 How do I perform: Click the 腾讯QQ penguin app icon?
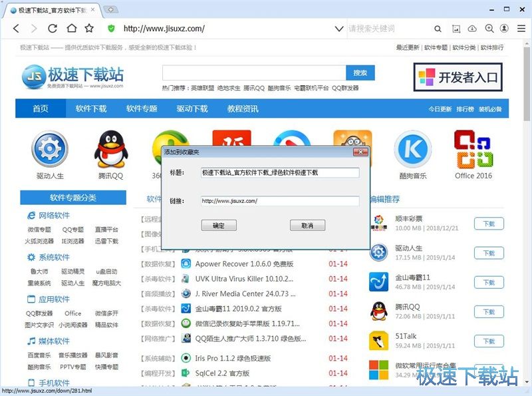click(x=111, y=150)
